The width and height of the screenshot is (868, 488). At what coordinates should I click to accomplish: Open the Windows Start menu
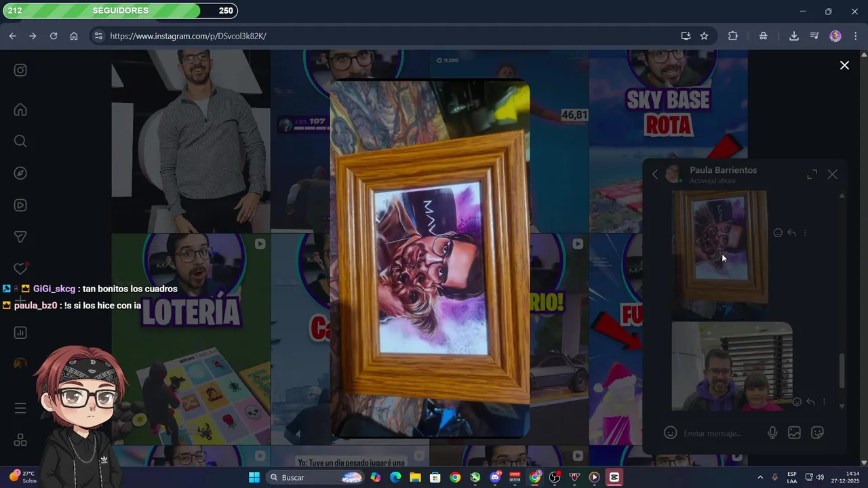point(254,477)
